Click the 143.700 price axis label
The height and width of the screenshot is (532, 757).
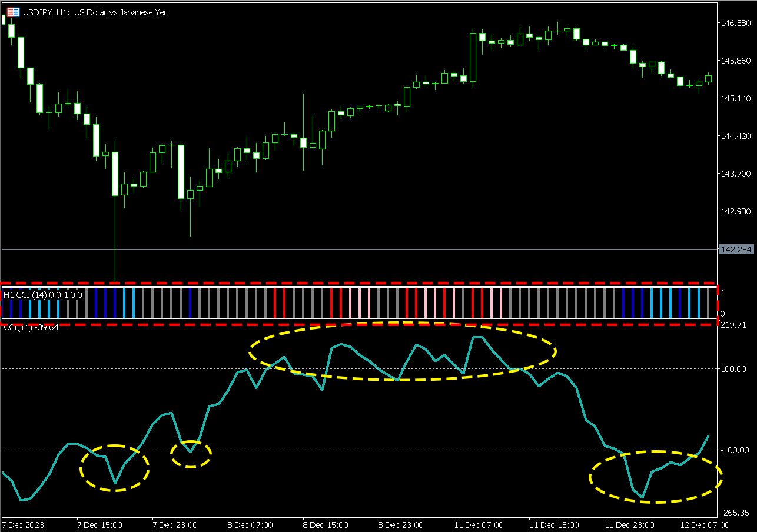pos(735,174)
